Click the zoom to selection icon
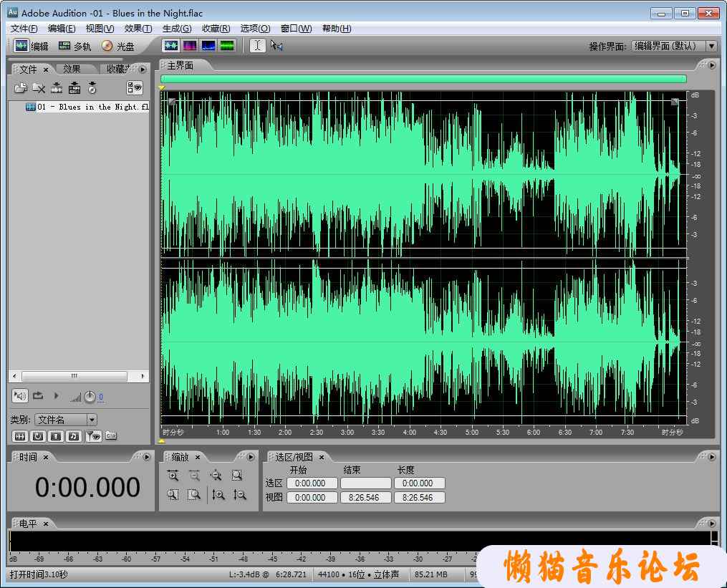 point(237,476)
